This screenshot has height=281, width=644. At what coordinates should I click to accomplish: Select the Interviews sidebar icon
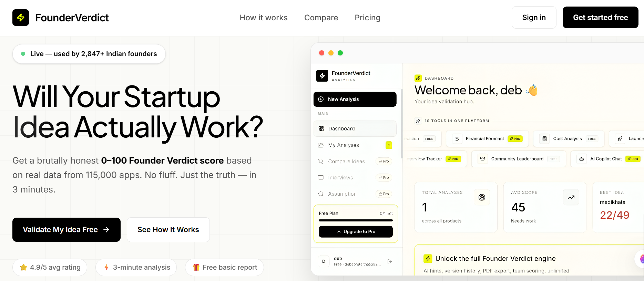click(x=321, y=177)
